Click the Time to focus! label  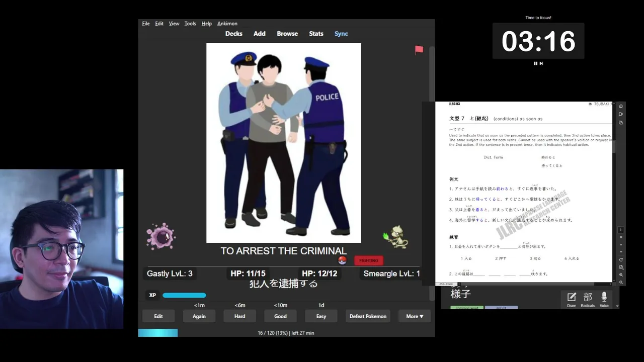pyautogui.click(x=538, y=18)
